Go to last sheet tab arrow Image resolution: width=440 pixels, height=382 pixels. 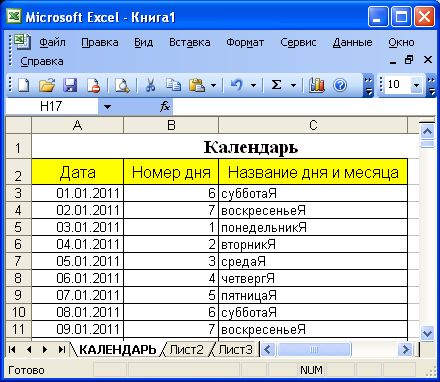point(61,349)
